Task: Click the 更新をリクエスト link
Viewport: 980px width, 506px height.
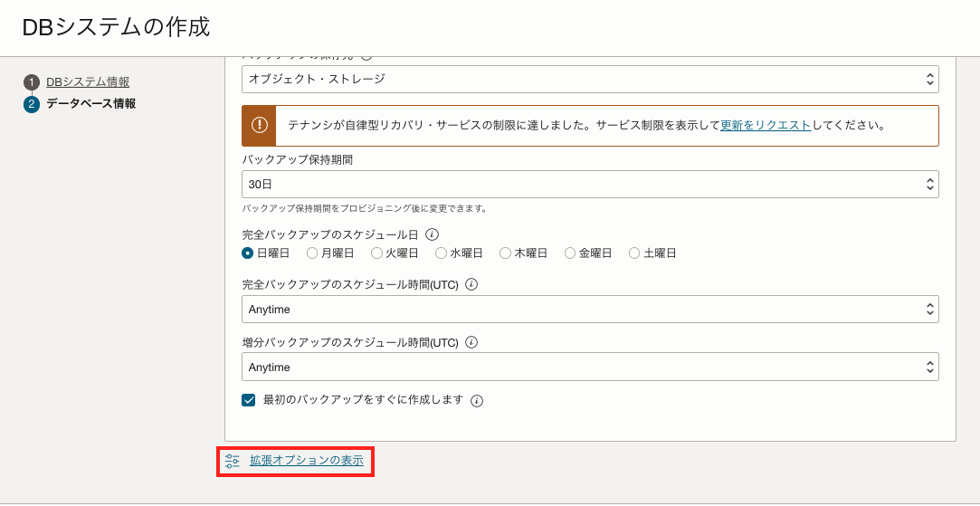Action: click(x=766, y=126)
